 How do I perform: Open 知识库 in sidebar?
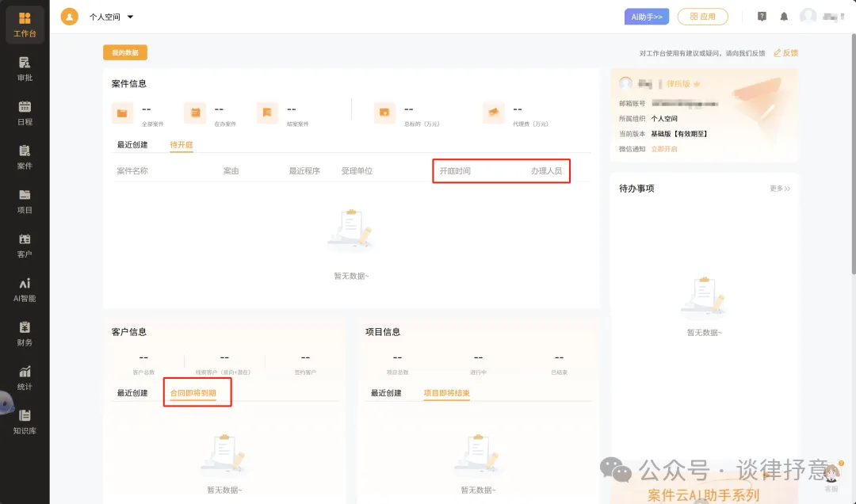point(25,422)
